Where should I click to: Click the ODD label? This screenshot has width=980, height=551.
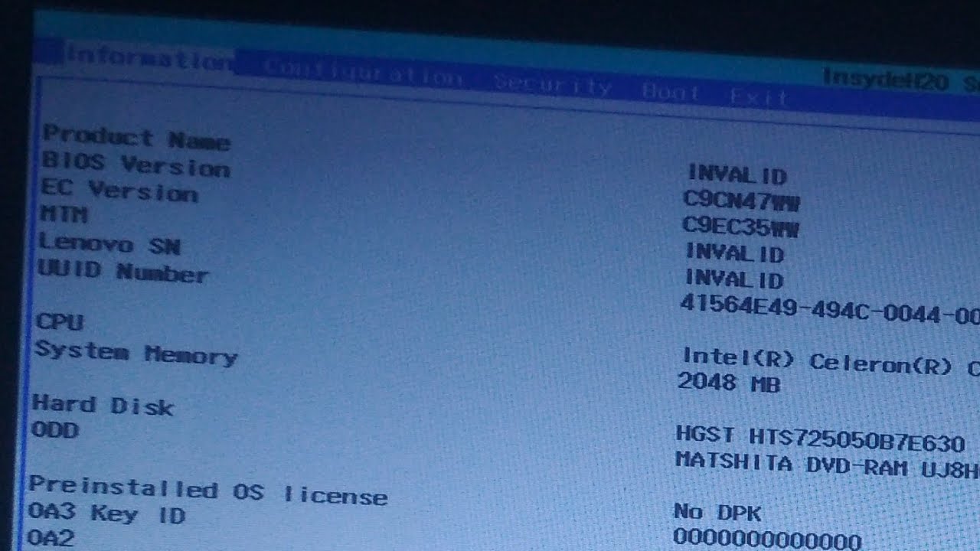[x=55, y=430]
